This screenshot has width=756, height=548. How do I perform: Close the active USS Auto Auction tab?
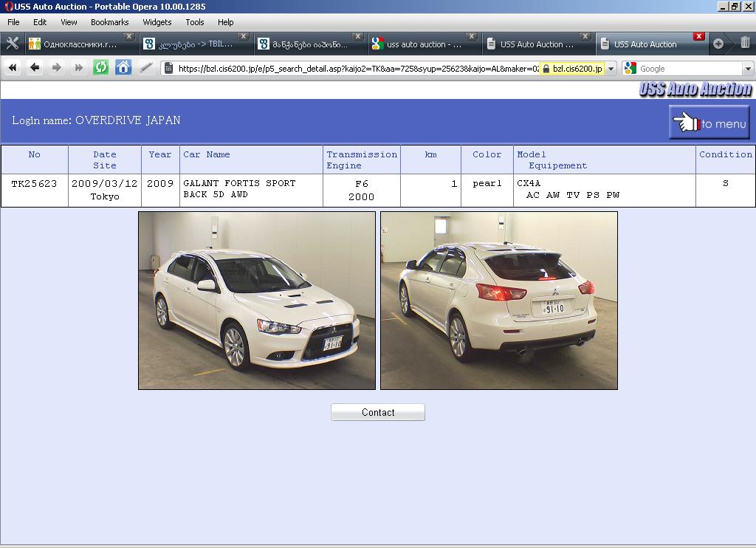coord(698,36)
